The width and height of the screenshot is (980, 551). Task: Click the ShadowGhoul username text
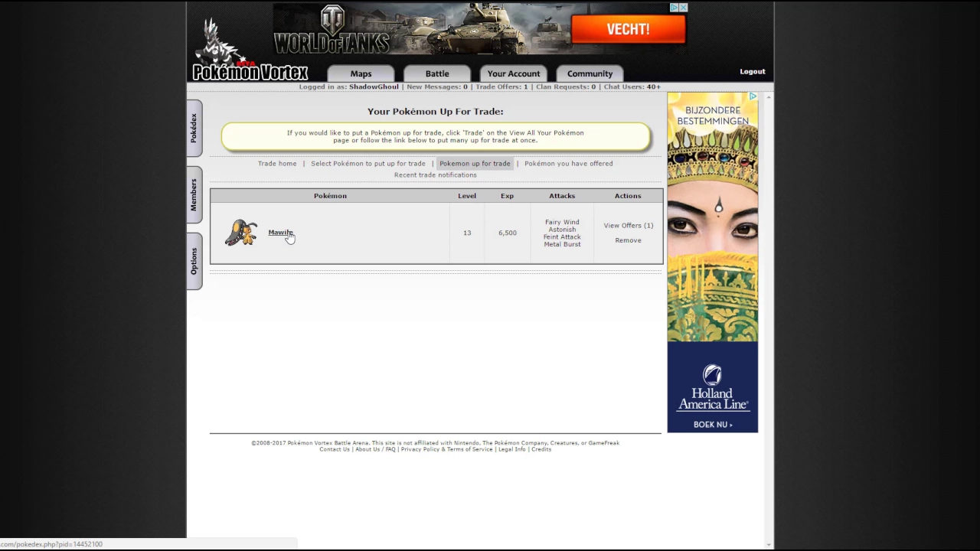click(x=374, y=86)
